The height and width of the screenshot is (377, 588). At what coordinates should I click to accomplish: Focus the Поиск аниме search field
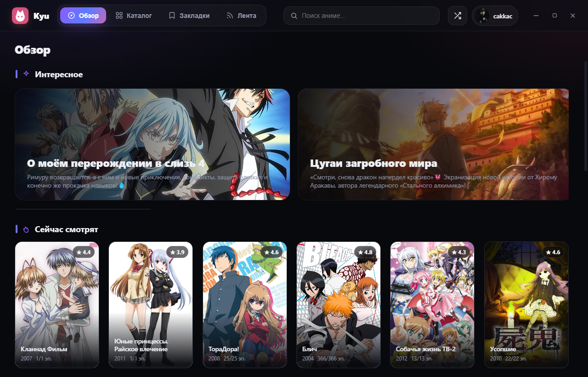click(x=362, y=16)
